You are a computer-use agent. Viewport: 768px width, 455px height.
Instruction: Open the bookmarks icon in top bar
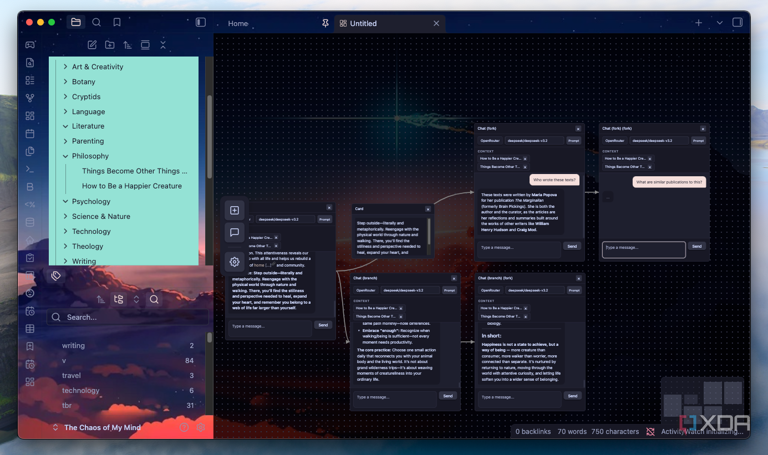pos(117,22)
